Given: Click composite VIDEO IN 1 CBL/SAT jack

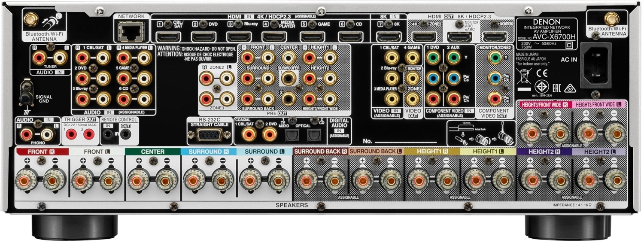Looking at the screenshot, I should click(x=391, y=57).
